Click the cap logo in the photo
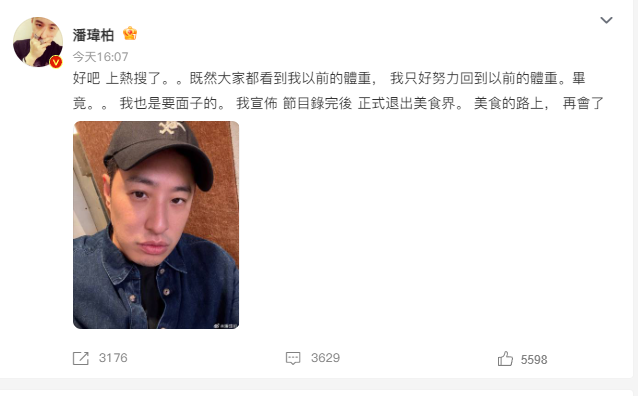The width and height of the screenshot is (638, 396). (172, 127)
